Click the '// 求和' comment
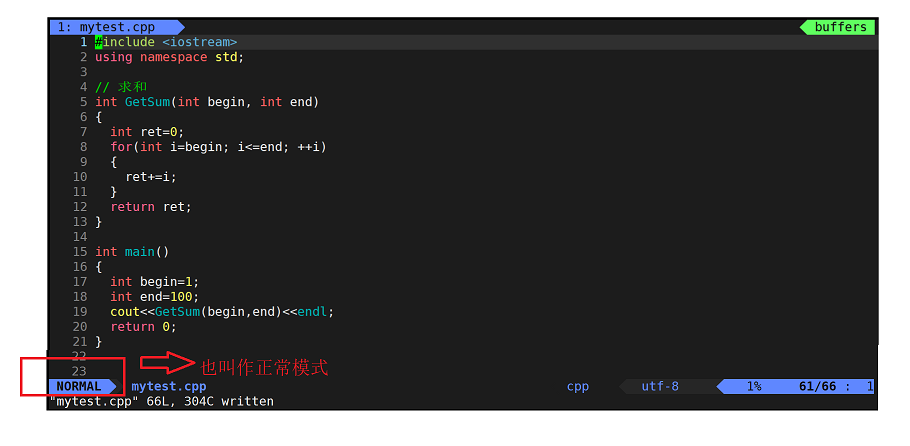The height and width of the screenshot is (446, 910). [121, 87]
